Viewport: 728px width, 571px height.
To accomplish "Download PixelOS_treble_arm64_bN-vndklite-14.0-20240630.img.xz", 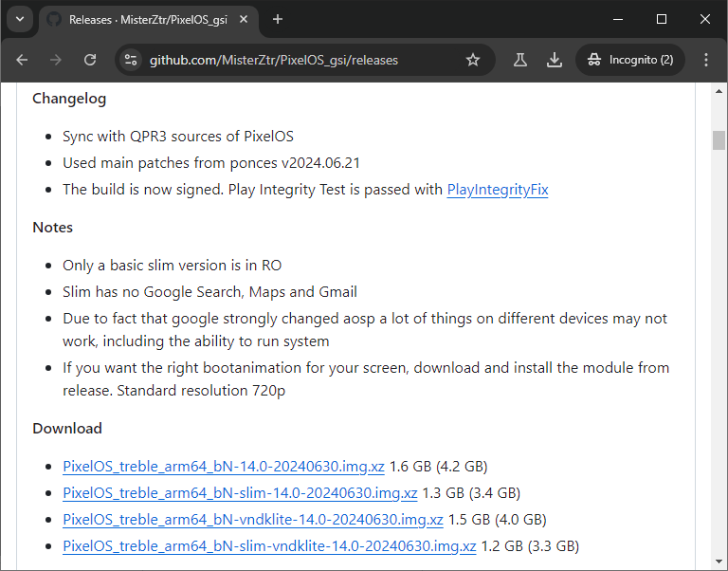I will tap(253, 520).
